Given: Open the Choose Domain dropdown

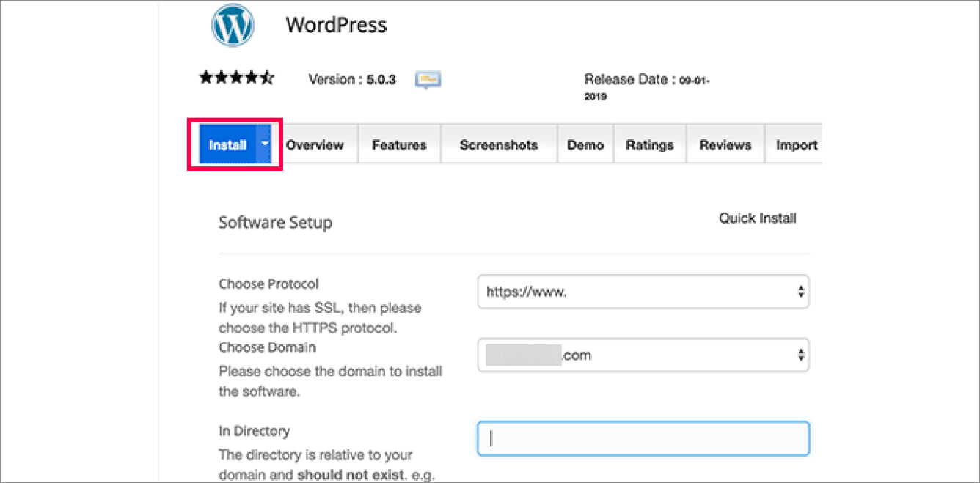Looking at the screenshot, I should (643, 355).
